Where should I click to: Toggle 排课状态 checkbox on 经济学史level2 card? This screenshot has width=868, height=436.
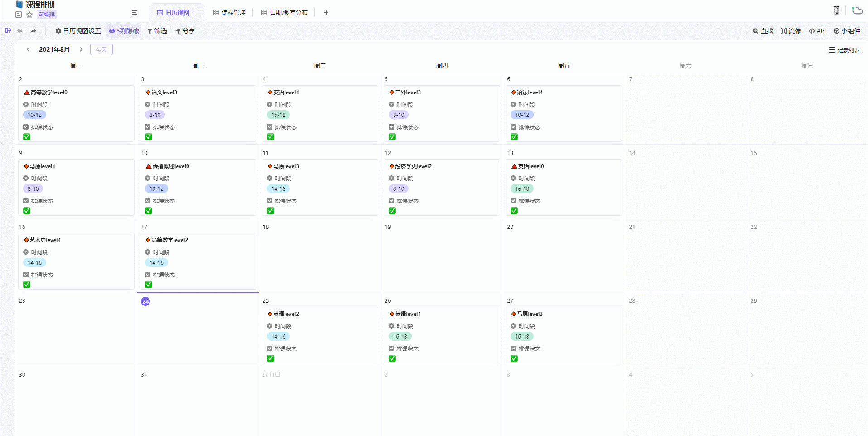click(392, 211)
